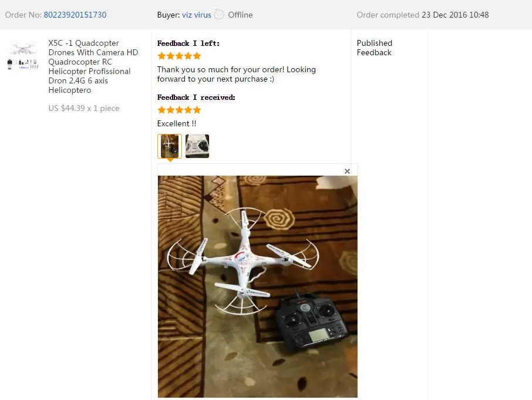The image size is (532, 400).
Task: Click the Feedback I left heading
Action: (188, 43)
